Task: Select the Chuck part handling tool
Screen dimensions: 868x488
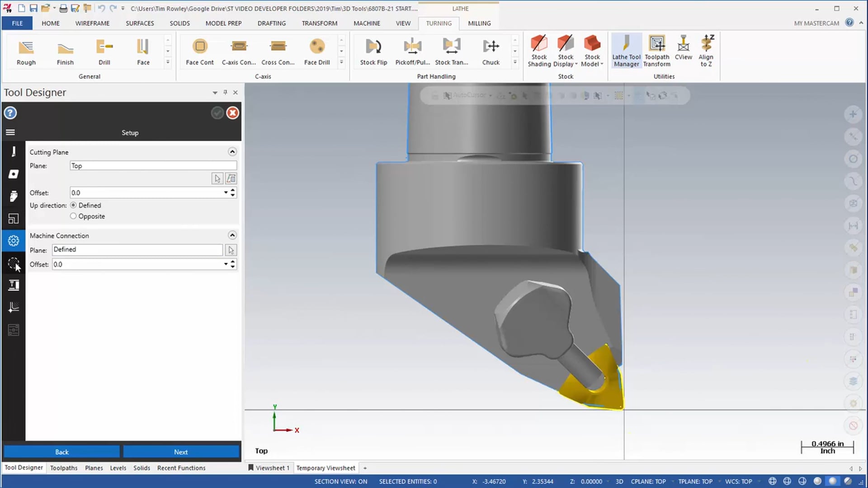Action: tap(491, 52)
